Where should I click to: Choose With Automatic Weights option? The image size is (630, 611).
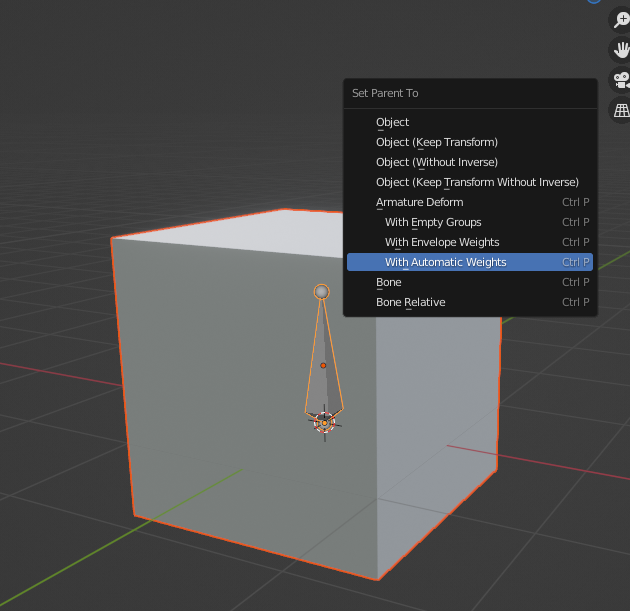[445, 262]
